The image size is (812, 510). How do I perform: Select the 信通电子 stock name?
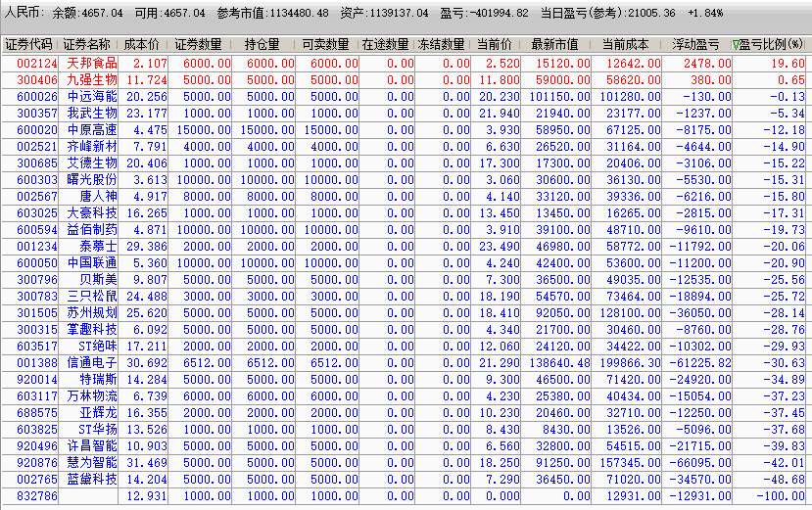92,363
